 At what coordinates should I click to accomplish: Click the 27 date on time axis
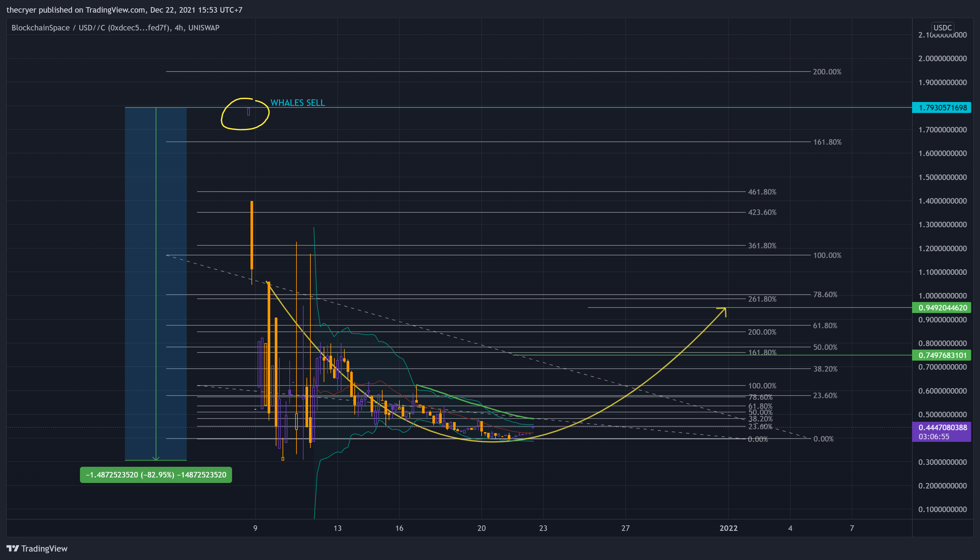coord(626,529)
